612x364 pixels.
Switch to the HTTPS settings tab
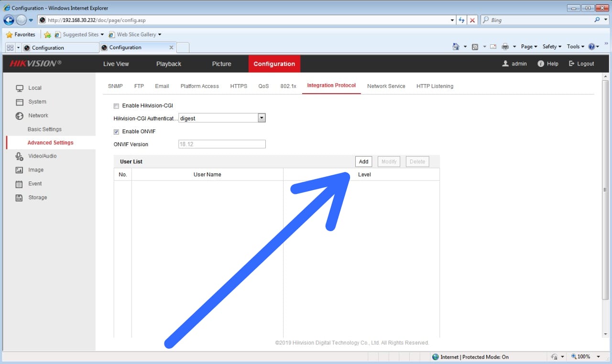(239, 86)
